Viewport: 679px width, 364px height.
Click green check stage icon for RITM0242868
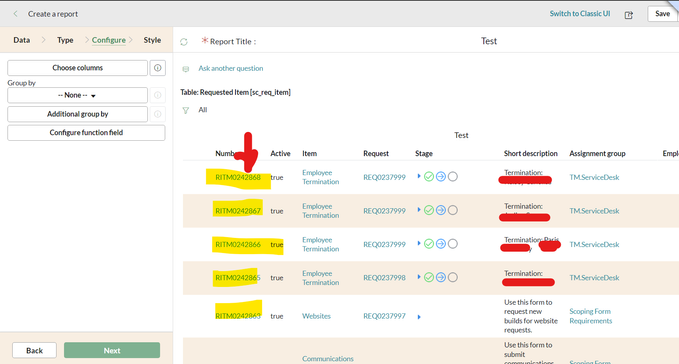coord(429,177)
